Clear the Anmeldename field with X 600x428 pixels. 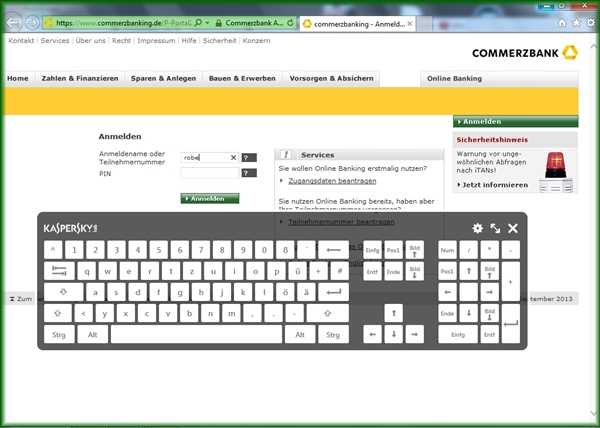[x=233, y=158]
